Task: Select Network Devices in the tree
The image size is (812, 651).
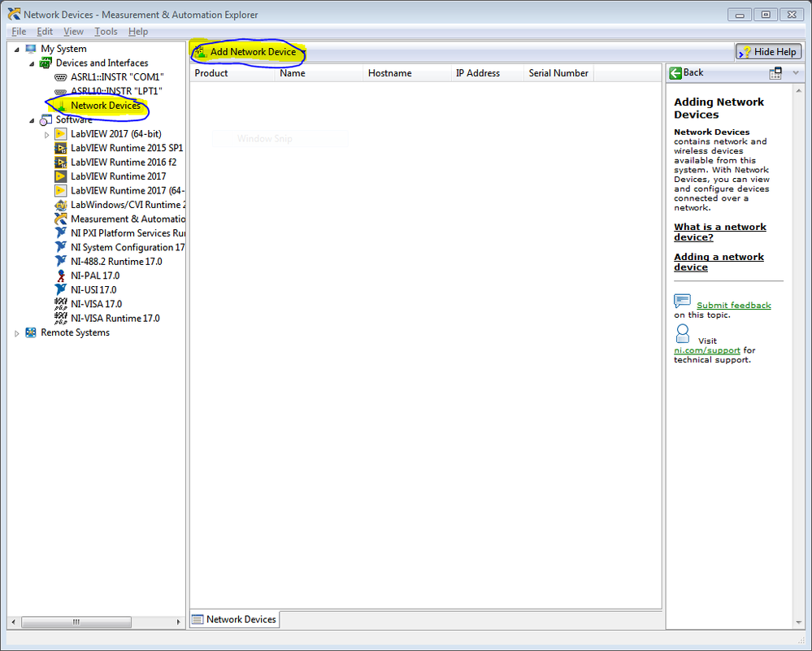Action: click(106, 106)
